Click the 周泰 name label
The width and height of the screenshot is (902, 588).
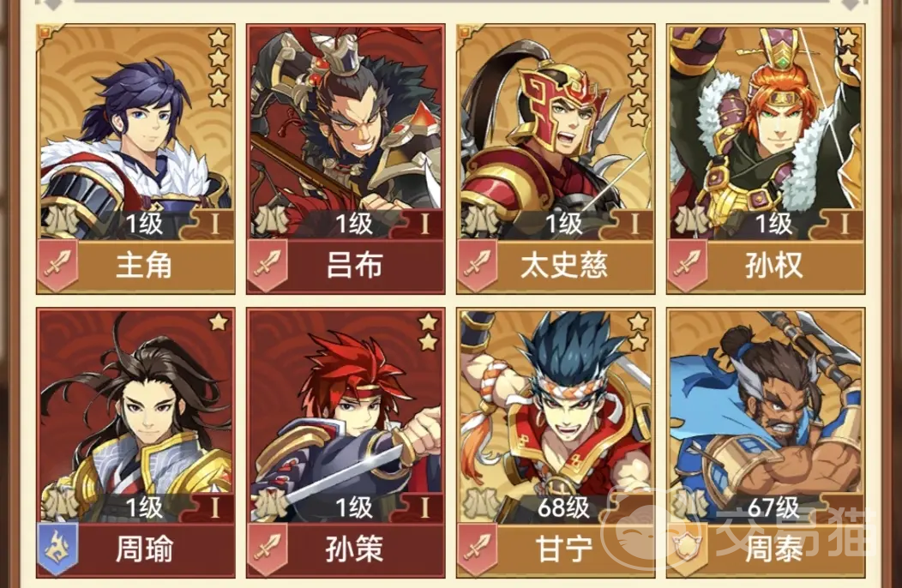[773, 549]
